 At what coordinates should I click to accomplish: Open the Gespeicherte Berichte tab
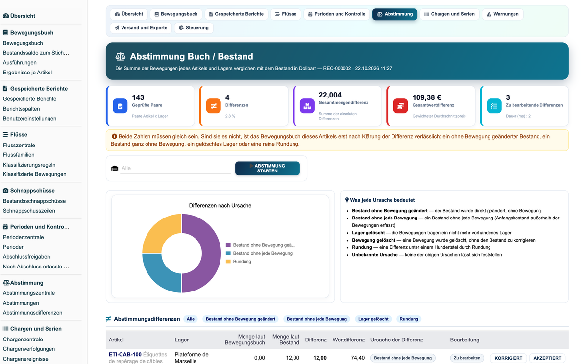point(236,14)
